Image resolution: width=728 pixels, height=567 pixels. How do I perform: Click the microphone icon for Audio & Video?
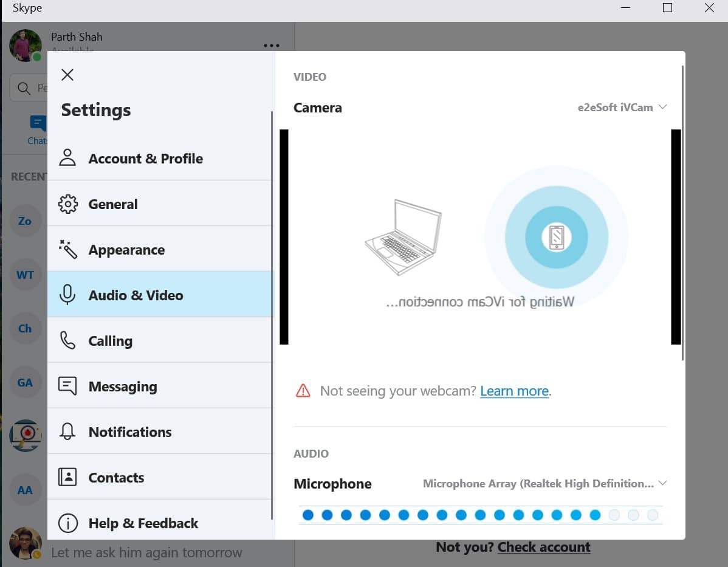pos(67,295)
